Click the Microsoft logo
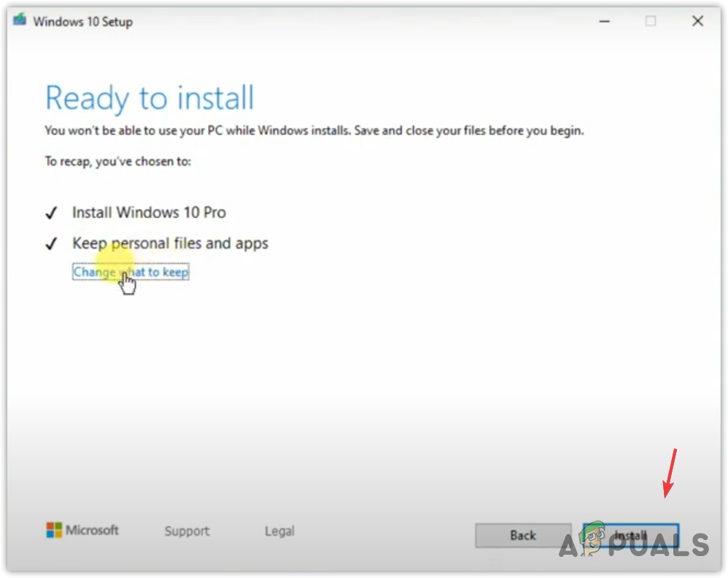728x578 pixels. [x=82, y=530]
